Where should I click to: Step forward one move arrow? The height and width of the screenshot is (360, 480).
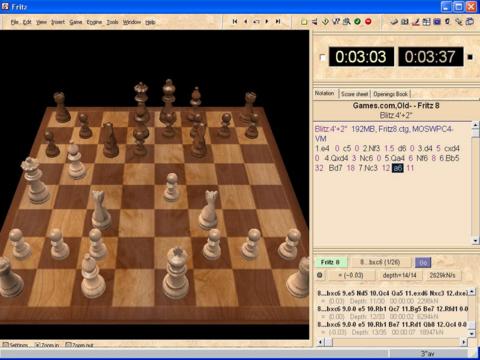pyautogui.click(x=267, y=22)
